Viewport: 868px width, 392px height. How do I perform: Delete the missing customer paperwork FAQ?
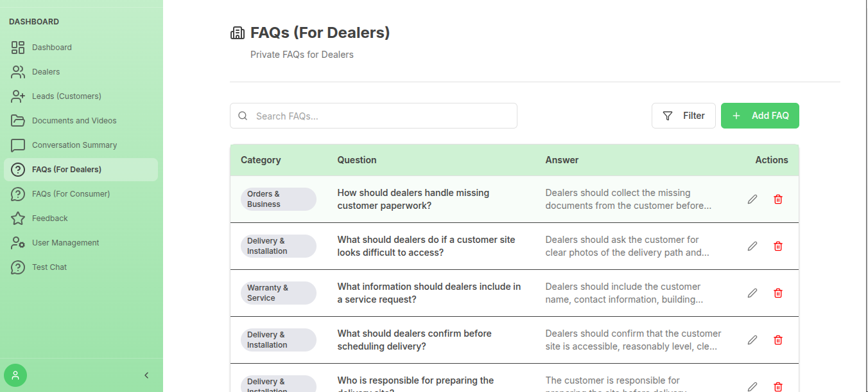point(778,199)
